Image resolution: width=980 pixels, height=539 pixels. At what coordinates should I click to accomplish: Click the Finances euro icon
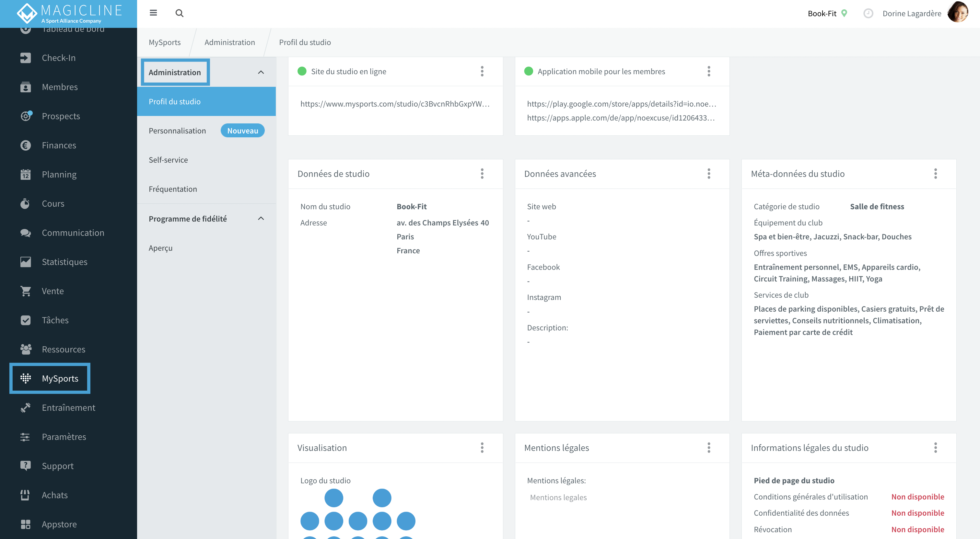coord(26,145)
